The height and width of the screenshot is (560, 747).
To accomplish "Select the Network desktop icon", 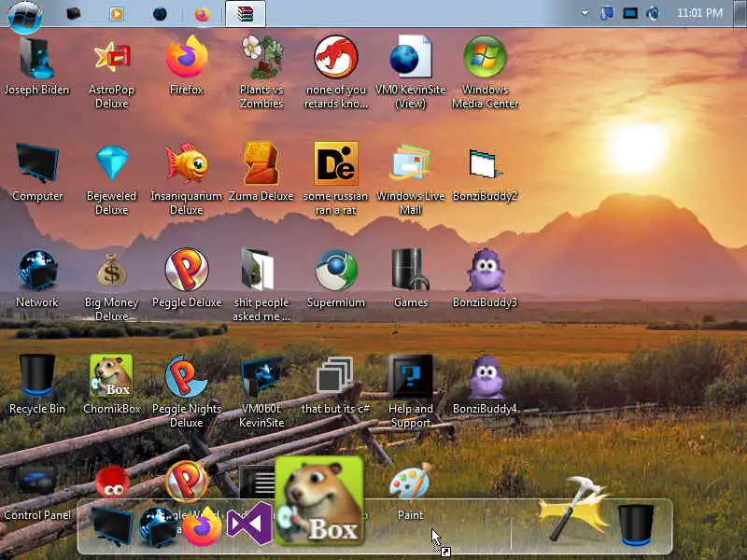I will (37, 278).
